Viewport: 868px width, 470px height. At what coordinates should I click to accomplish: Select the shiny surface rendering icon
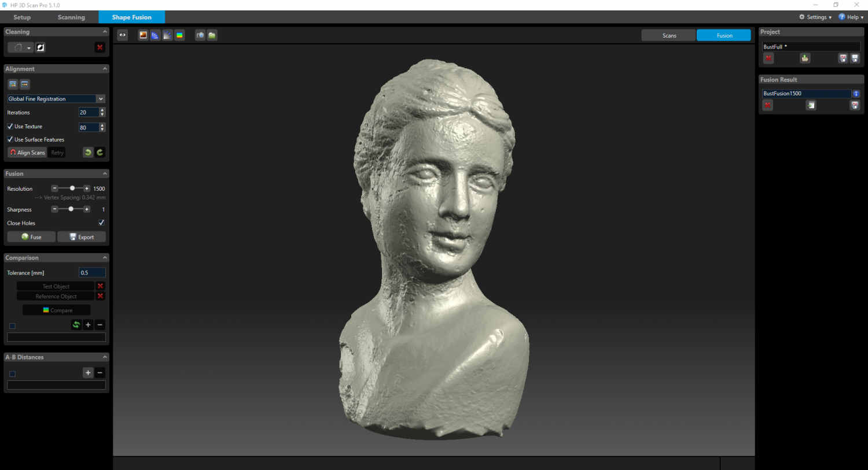click(167, 35)
